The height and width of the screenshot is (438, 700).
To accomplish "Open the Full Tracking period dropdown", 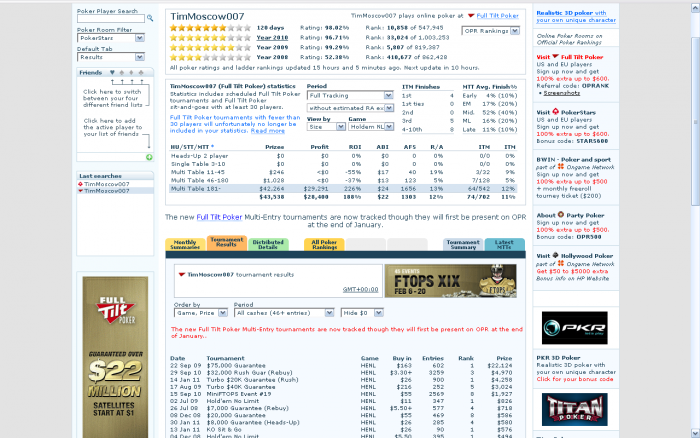I will point(350,96).
